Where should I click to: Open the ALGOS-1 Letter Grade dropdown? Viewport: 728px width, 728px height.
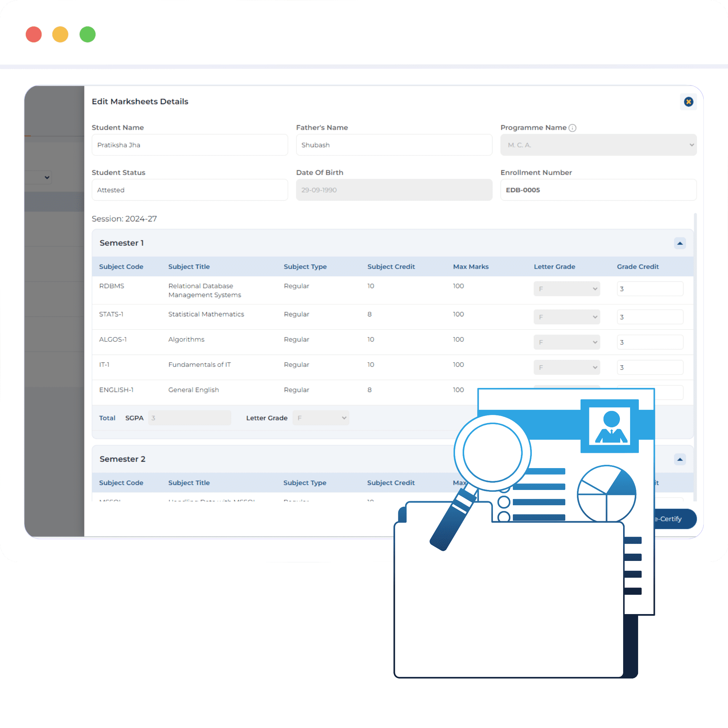(566, 342)
